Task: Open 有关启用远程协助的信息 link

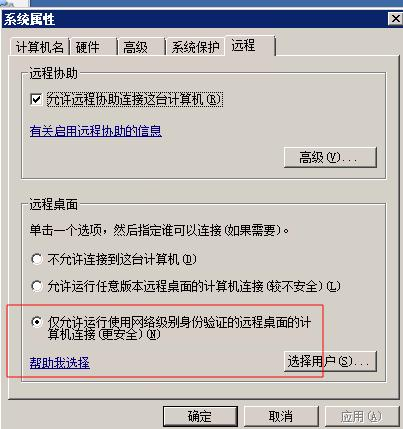Action: click(96, 131)
